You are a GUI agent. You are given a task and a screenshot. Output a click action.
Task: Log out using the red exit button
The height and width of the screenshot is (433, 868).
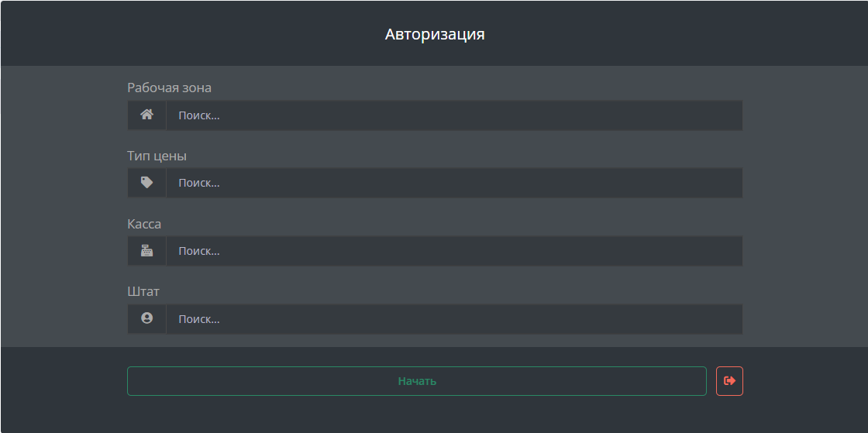click(x=729, y=381)
